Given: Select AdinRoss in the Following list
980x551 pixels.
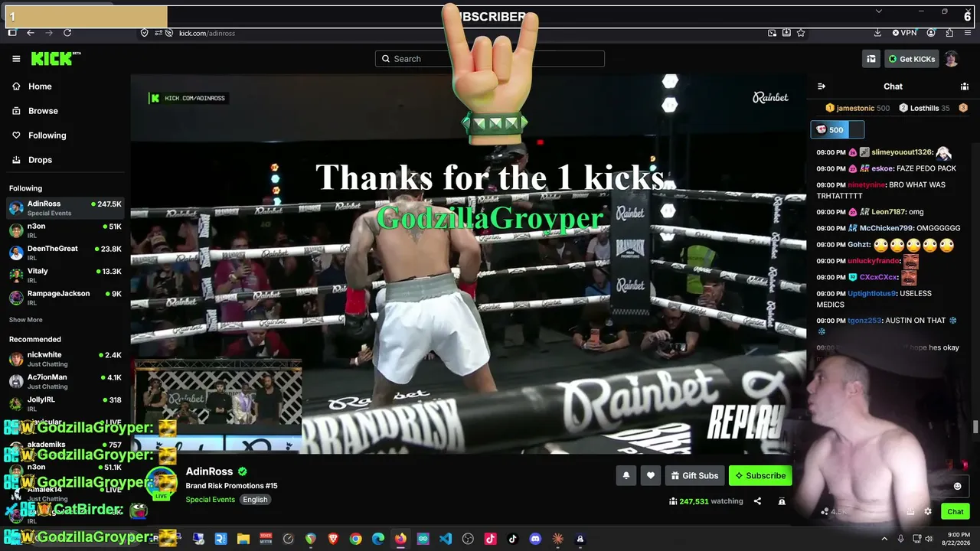Looking at the screenshot, I should (65, 208).
